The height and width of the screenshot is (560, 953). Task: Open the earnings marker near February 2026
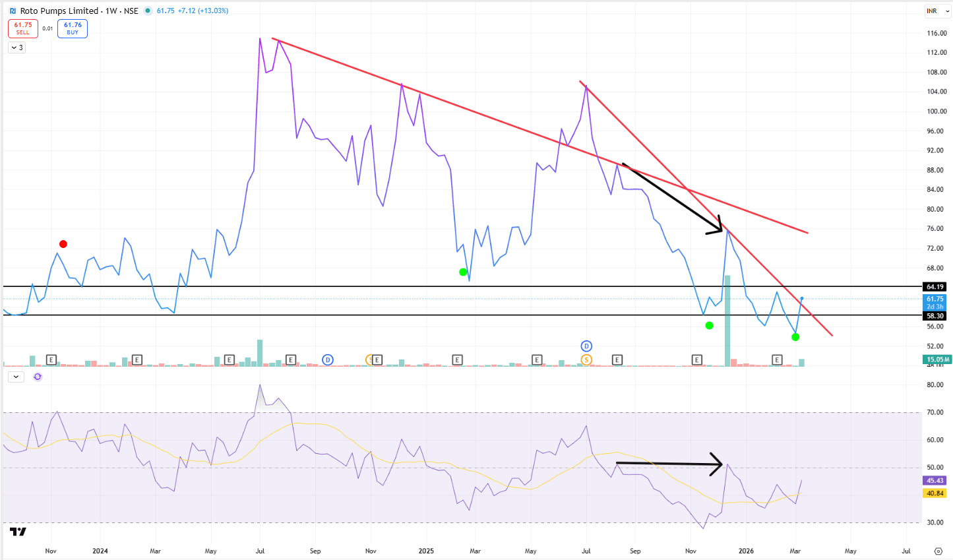[x=777, y=359]
